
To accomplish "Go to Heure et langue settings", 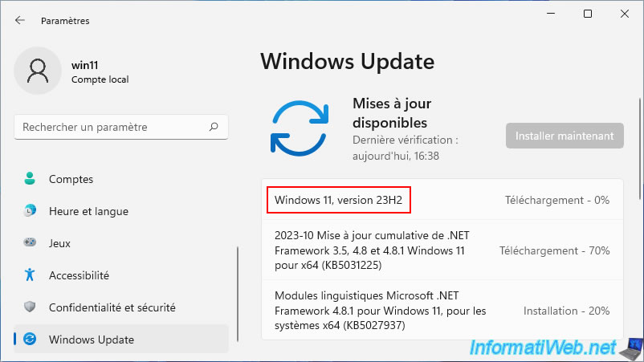I will (x=88, y=211).
